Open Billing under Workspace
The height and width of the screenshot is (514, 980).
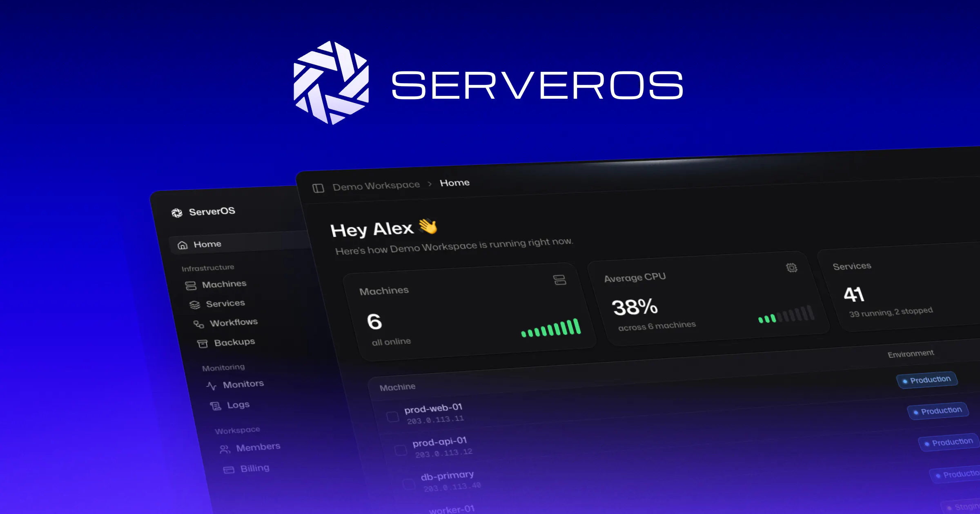[246, 469]
